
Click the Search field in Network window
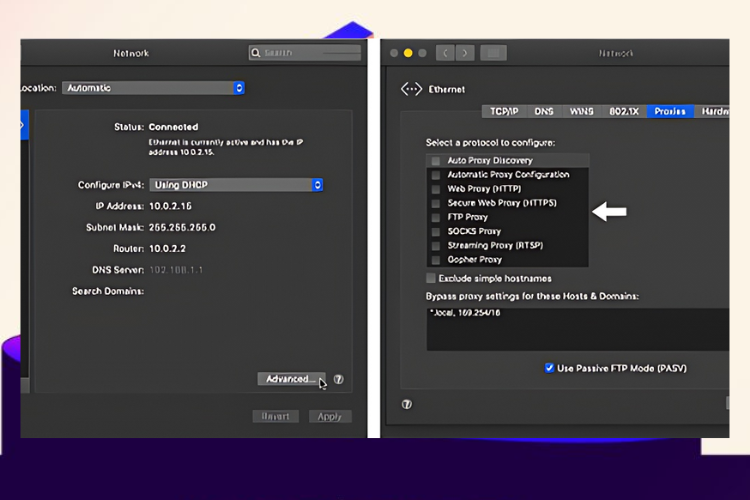[305, 53]
